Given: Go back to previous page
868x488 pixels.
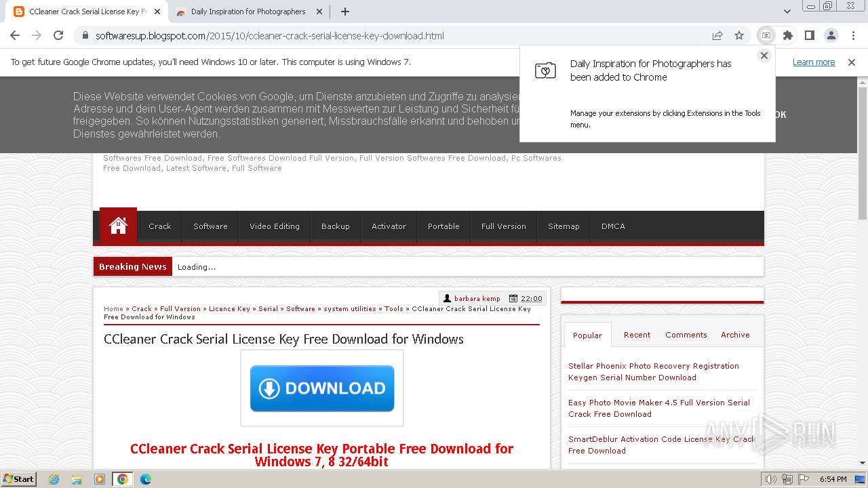Looking at the screenshot, I should point(15,35).
